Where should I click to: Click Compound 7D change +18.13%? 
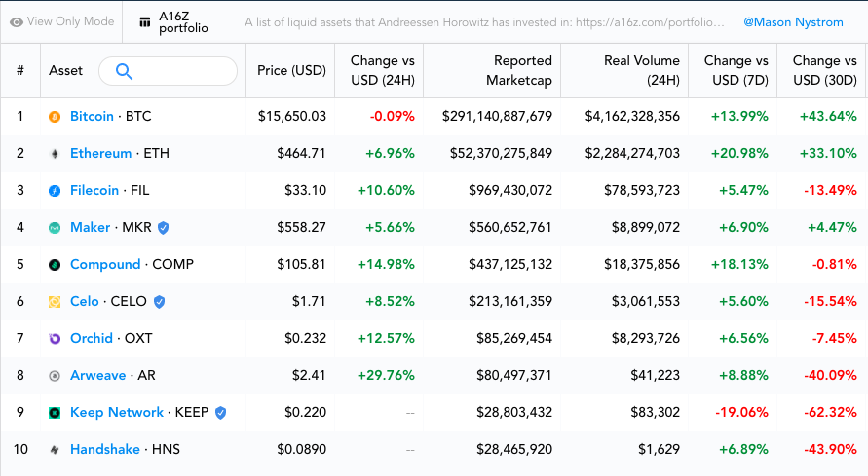tap(739, 264)
